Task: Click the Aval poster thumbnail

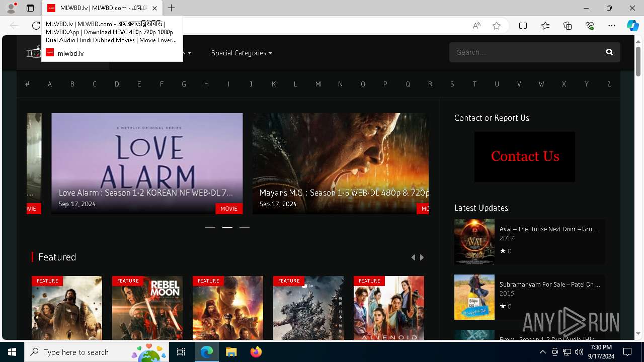Action: click(474, 242)
